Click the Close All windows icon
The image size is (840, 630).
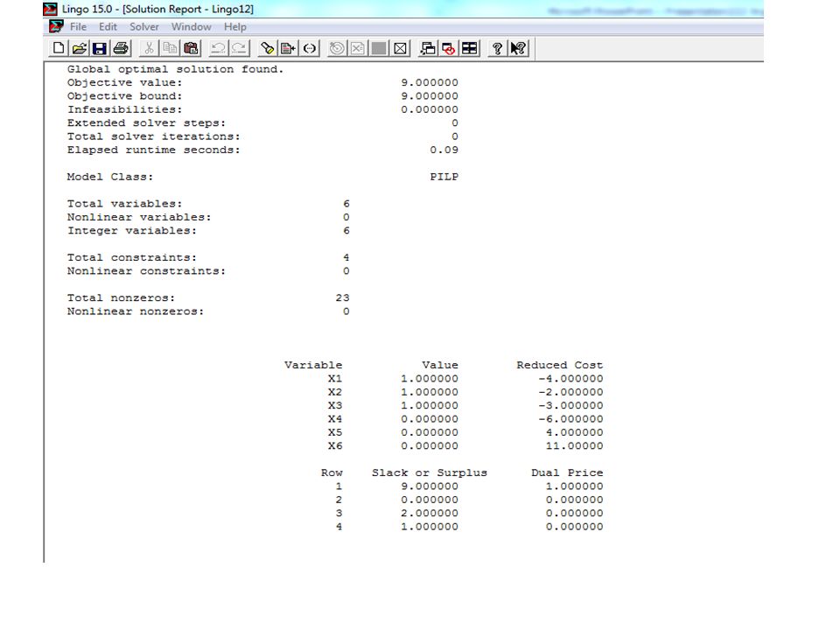pyautogui.click(x=448, y=49)
